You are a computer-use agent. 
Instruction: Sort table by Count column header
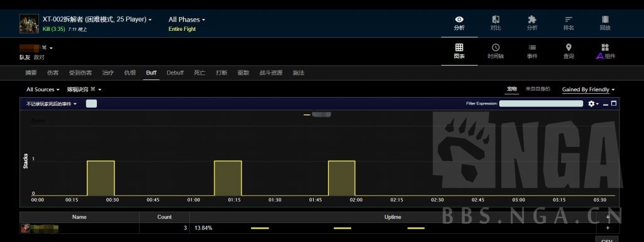tap(164, 217)
